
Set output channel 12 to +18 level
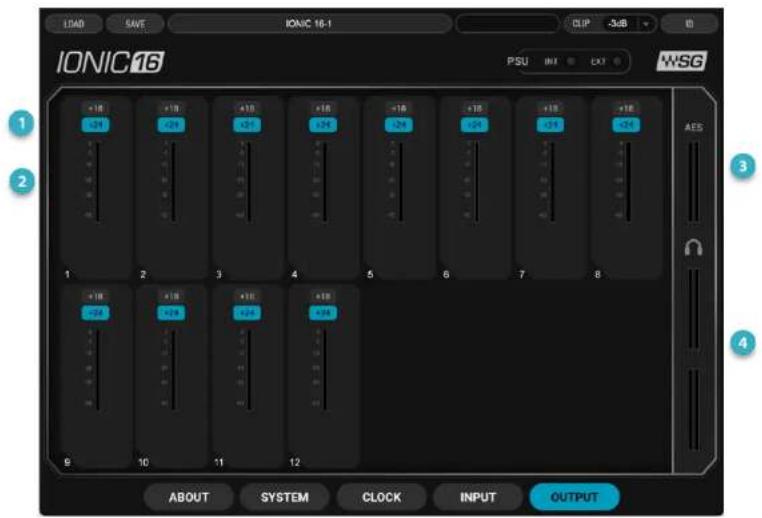pyautogui.click(x=323, y=296)
